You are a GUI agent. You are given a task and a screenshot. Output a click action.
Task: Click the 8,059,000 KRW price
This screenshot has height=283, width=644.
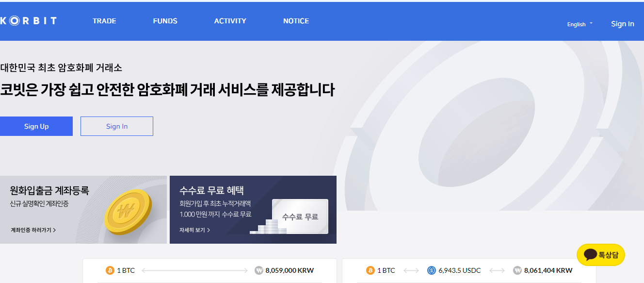(x=290, y=270)
